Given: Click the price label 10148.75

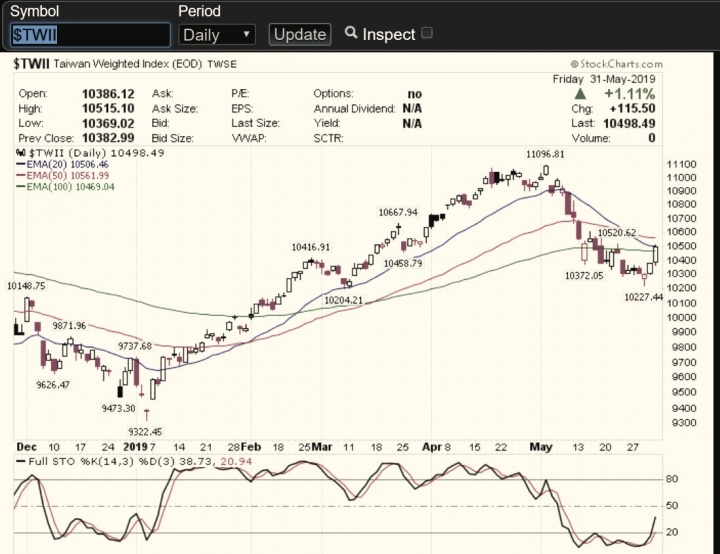Looking at the screenshot, I should 26,286.
